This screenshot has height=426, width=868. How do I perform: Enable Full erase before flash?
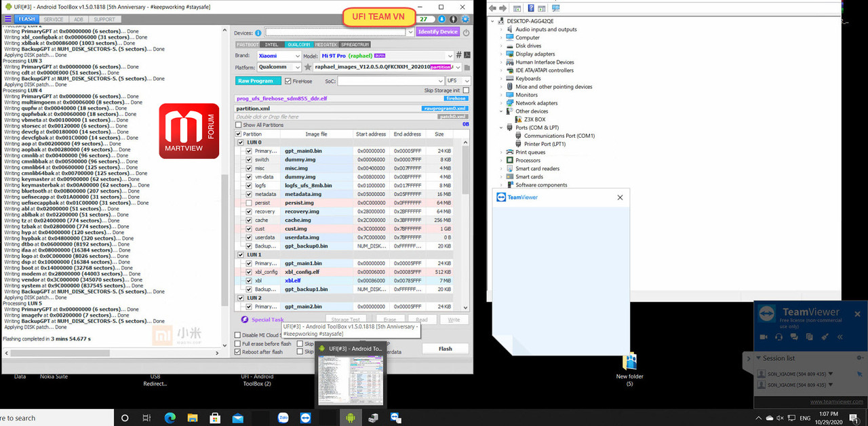(237, 344)
